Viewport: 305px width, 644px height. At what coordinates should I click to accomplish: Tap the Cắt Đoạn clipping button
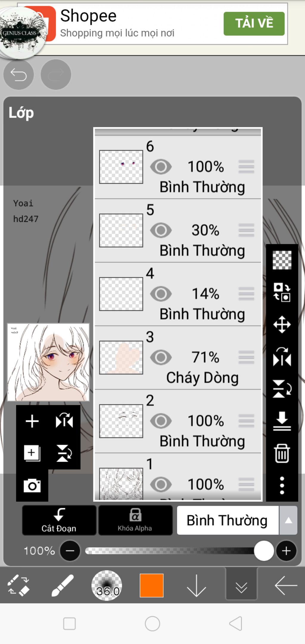click(x=59, y=520)
